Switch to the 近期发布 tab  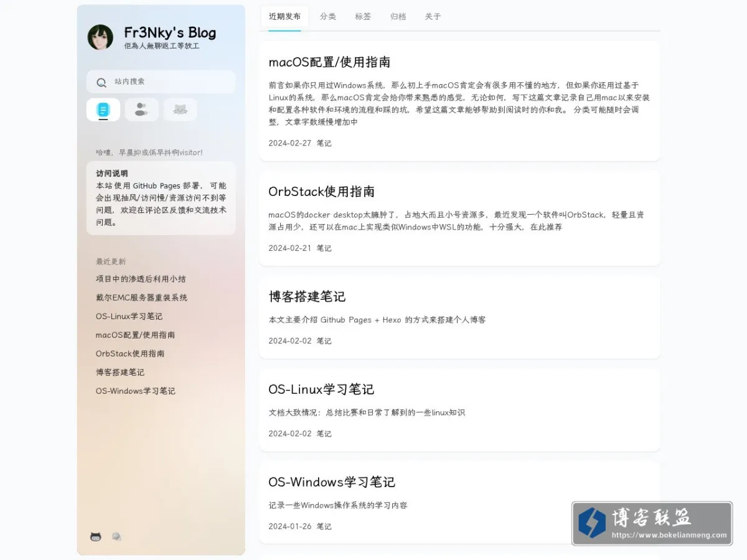(x=284, y=17)
